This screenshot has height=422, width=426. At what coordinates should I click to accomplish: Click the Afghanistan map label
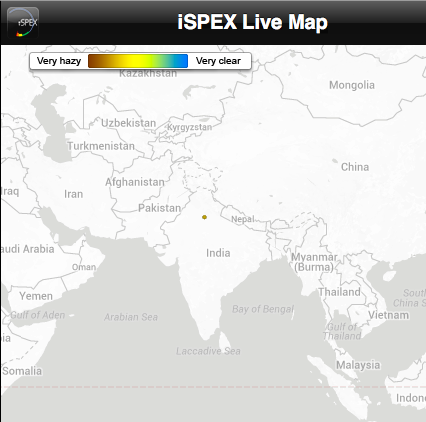135,182
